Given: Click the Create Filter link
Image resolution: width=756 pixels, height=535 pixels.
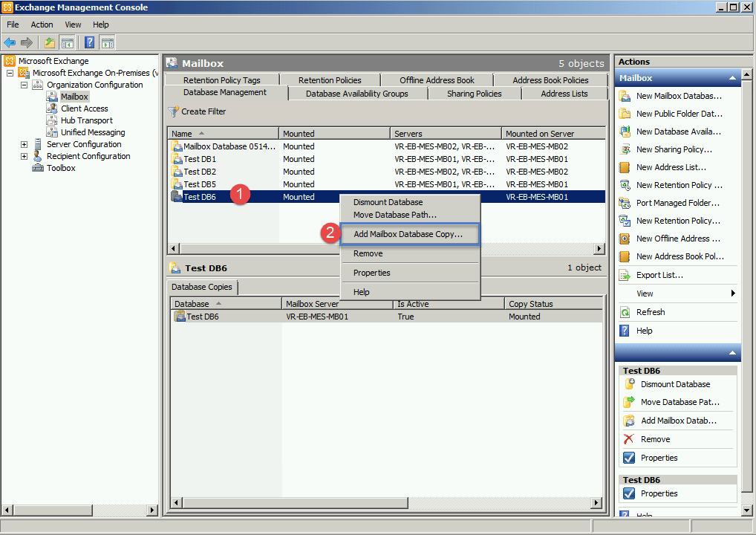Looking at the screenshot, I should pos(203,111).
